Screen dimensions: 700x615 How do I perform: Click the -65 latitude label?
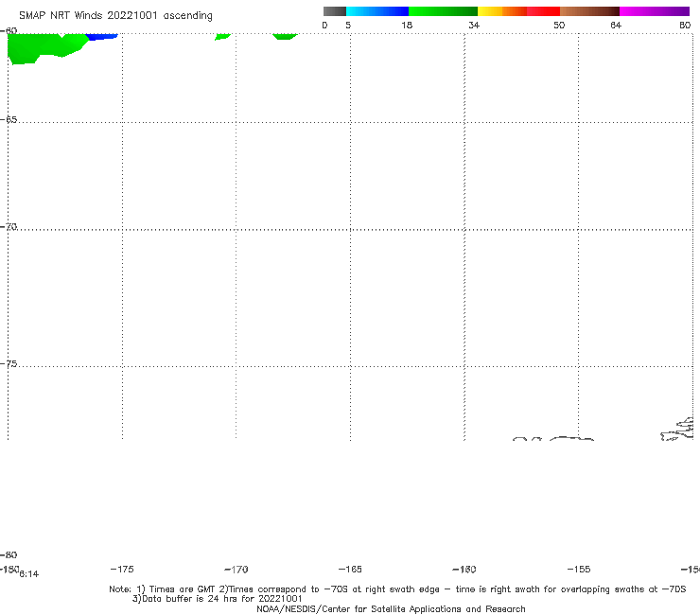pyautogui.click(x=9, y=120)
